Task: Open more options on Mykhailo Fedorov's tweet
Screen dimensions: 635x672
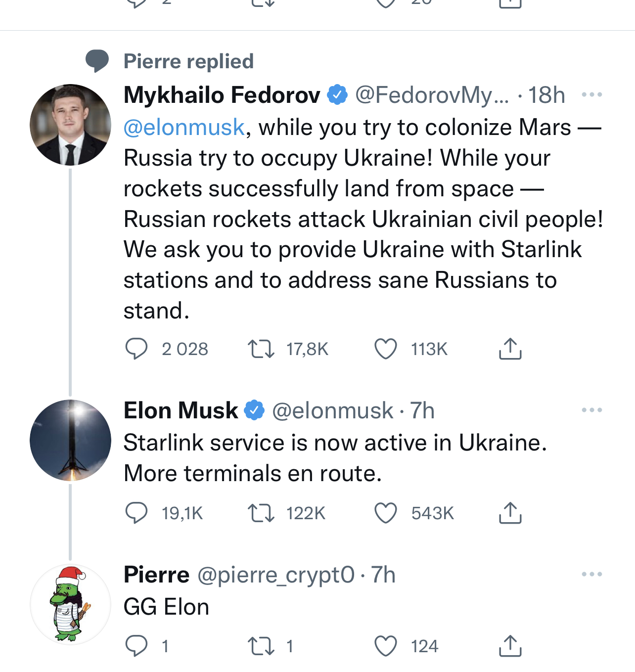Action: (x=592, y=94)
